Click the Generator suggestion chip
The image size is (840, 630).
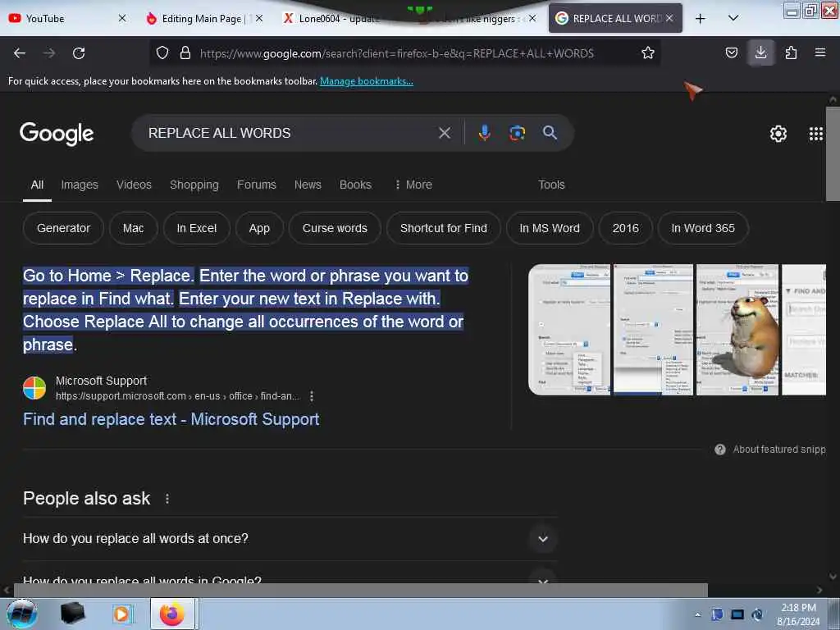[x=63, y=228]
